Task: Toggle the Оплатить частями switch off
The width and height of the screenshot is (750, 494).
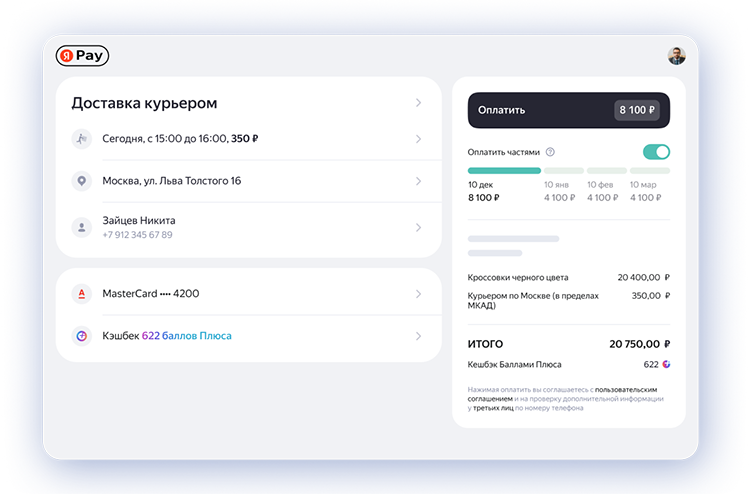Action: click(656, 152)
